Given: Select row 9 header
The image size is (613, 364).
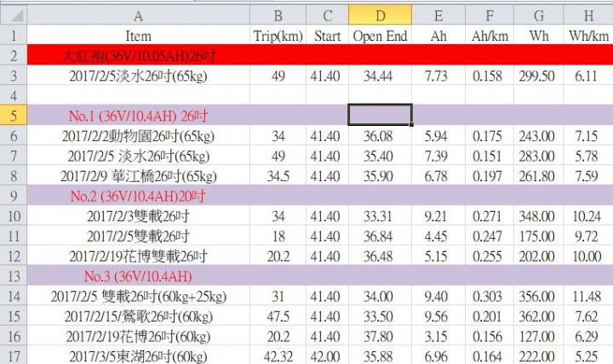Looking at the screenshot, I should coord(14,196).
